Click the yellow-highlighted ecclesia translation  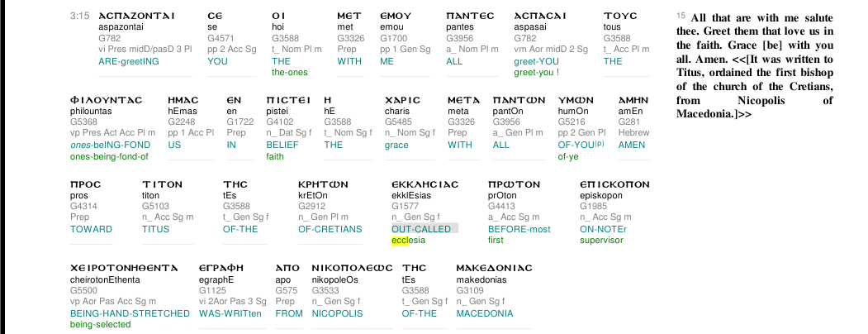point(408,240)
